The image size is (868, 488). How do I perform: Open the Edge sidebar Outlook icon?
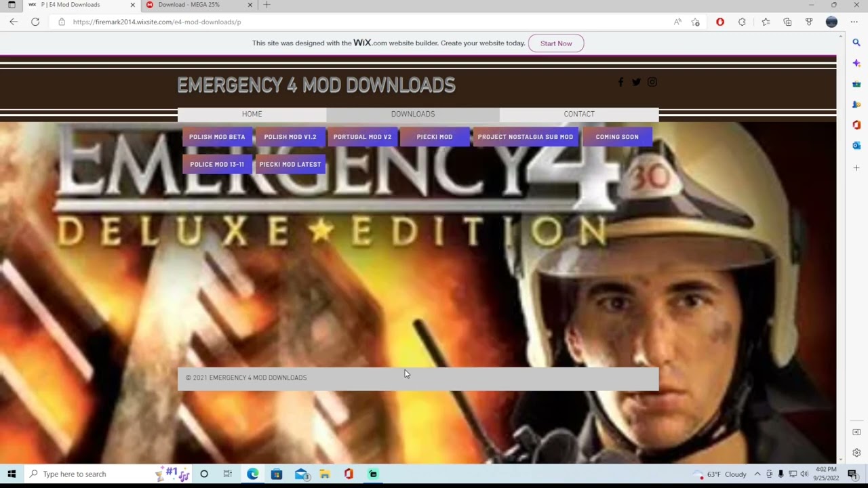[856, 146]
